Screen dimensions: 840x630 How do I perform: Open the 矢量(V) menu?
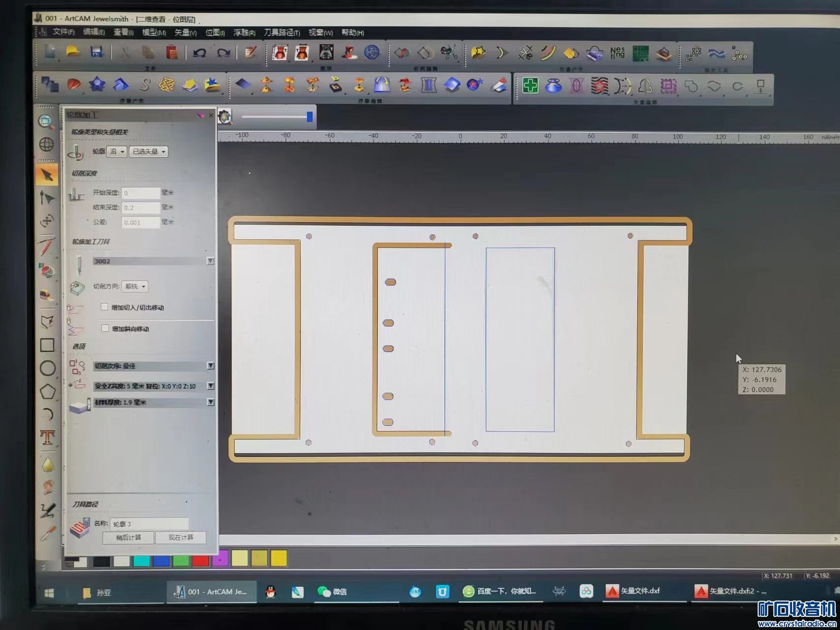coord(185,32)
